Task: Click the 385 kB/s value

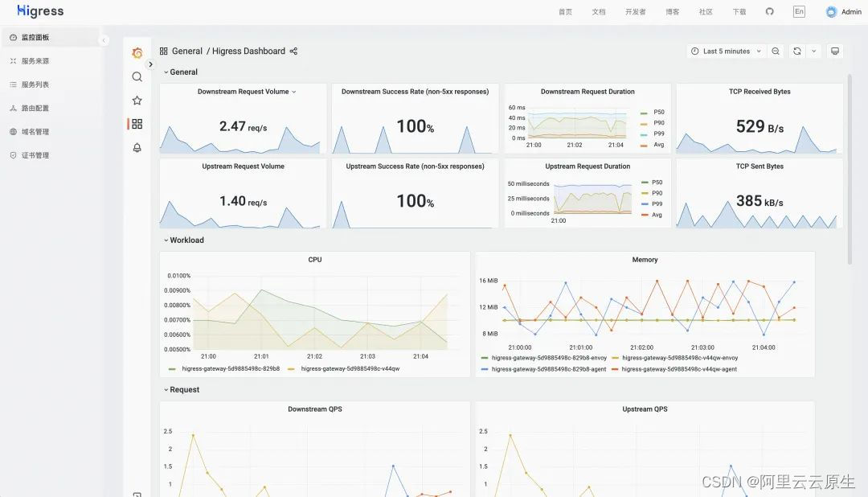Action: (x=759, y=201)
